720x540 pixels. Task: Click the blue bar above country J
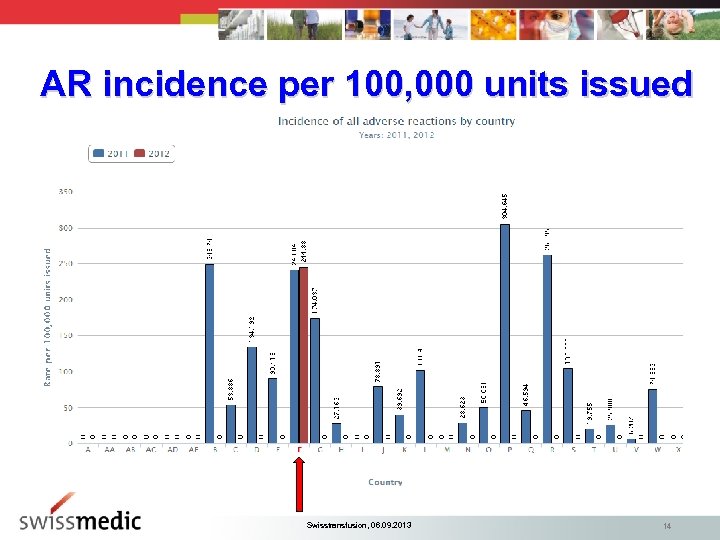pyautogui.click(x=377, y=415)
